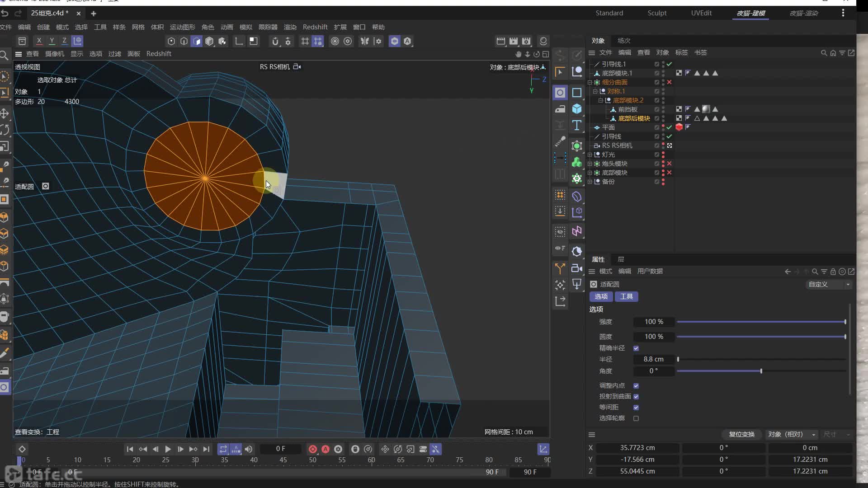The image size is (868, 488).
Task: Jump to the animation start frame
Action: [130, 449]
